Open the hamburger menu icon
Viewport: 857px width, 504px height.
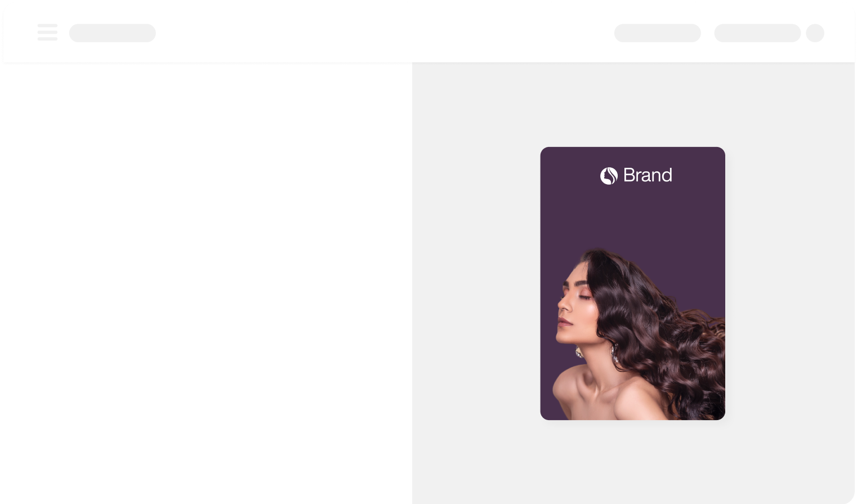tap(47, 32)
